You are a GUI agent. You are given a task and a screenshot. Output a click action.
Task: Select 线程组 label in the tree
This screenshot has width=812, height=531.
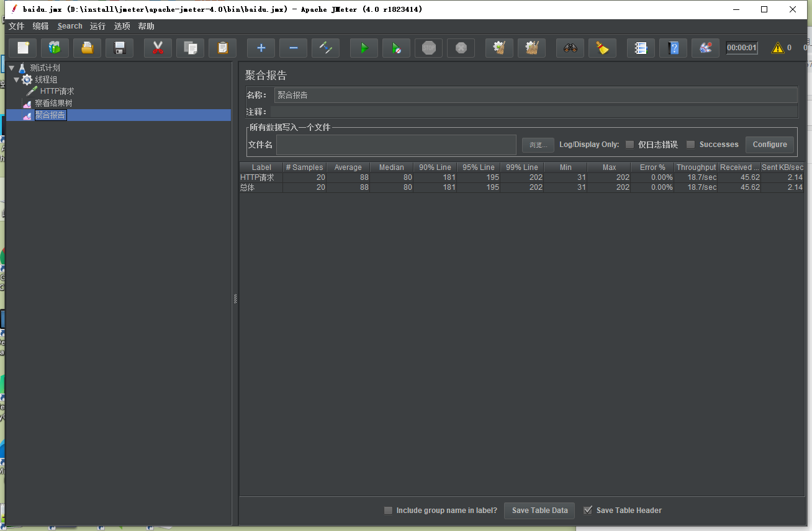46,79
